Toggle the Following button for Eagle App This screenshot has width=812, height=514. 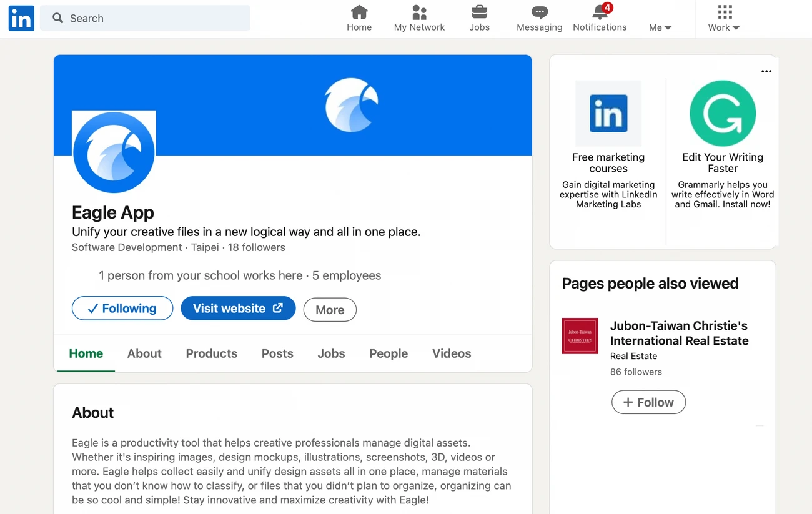point(122,309)
